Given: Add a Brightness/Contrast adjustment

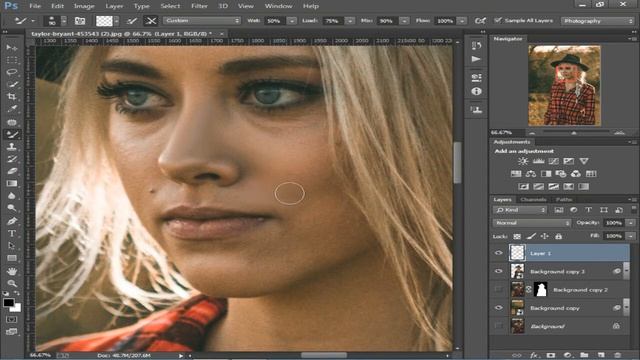Looking at the screenshot, I should 523,161.
